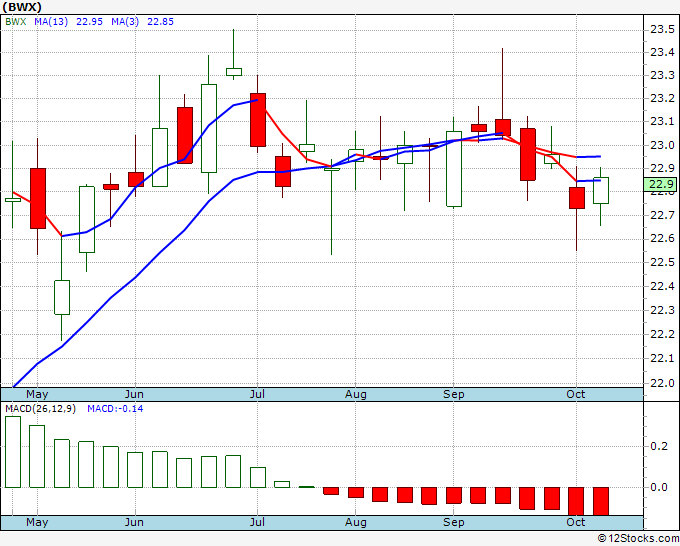
Task: Click the 12Stocks.com watermark link
Action: (x=638, y=539)
